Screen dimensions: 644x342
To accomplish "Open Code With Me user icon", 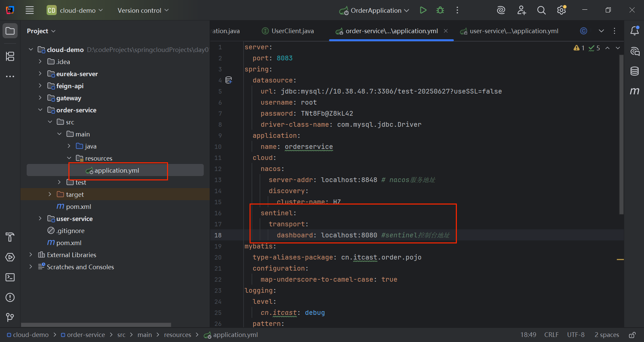I will pos(521,10).
